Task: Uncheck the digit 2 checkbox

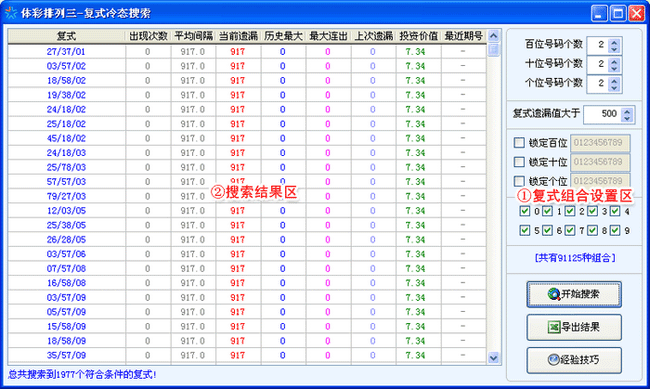Action: coord(570,211)
